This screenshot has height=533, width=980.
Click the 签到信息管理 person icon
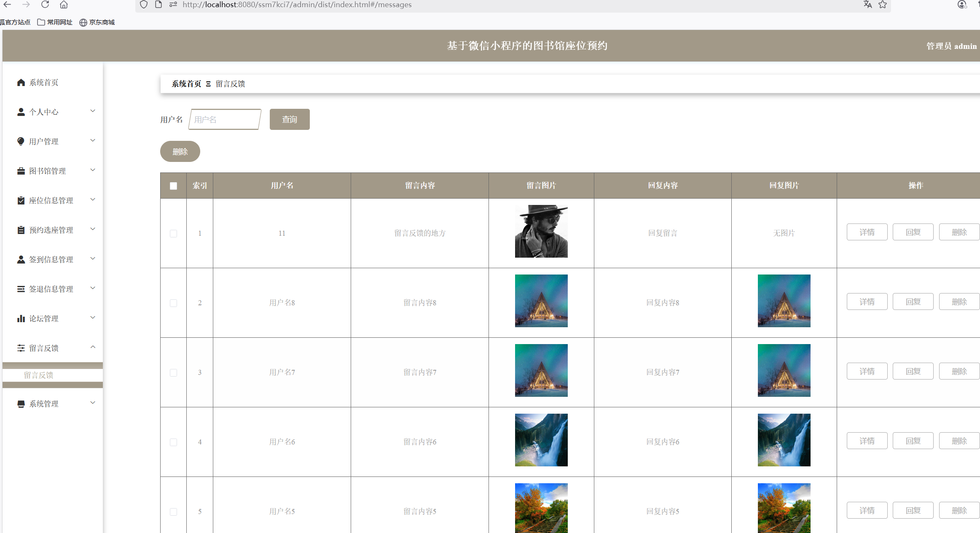[21, 259]
